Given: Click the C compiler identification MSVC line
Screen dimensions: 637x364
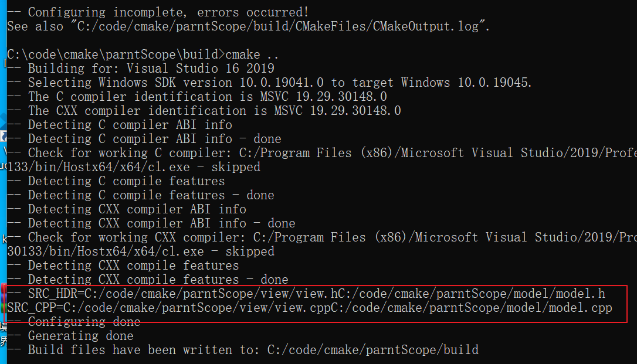Looking at the screenshot, I should (197, 97).
